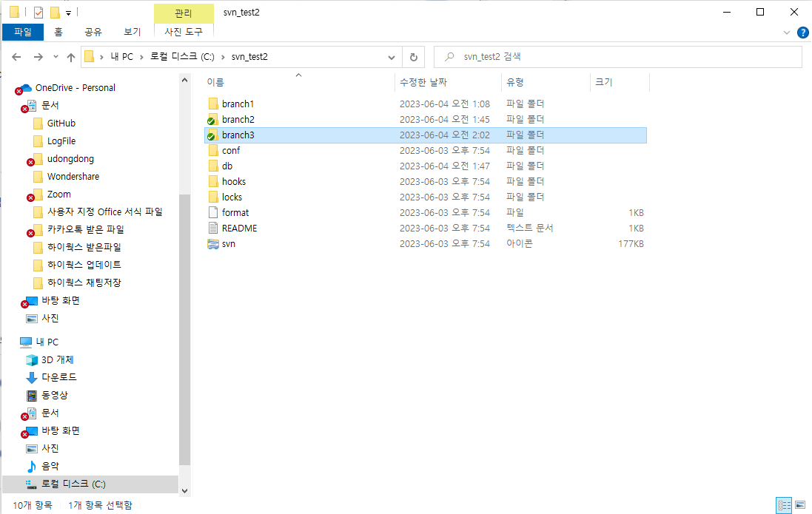Switch to large thumbnails view icon
Image resolution: width=812 pixels, height=514 pixels.
800,505
